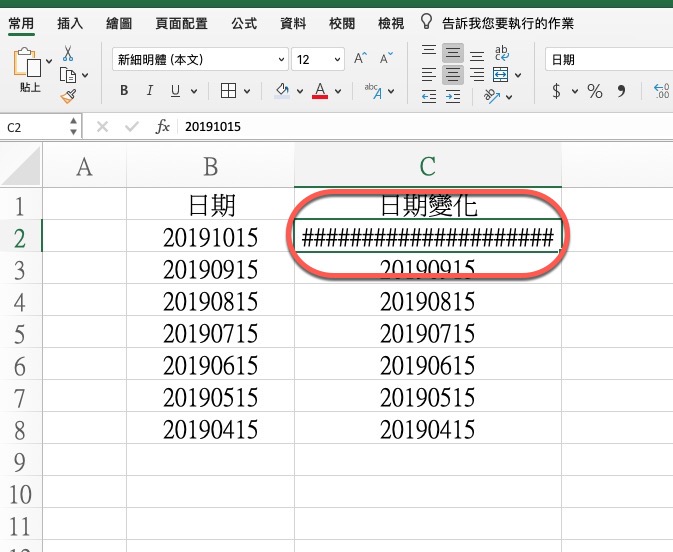
Task: Open the font name combo box 新細明體
Action: tap(200, 59)
